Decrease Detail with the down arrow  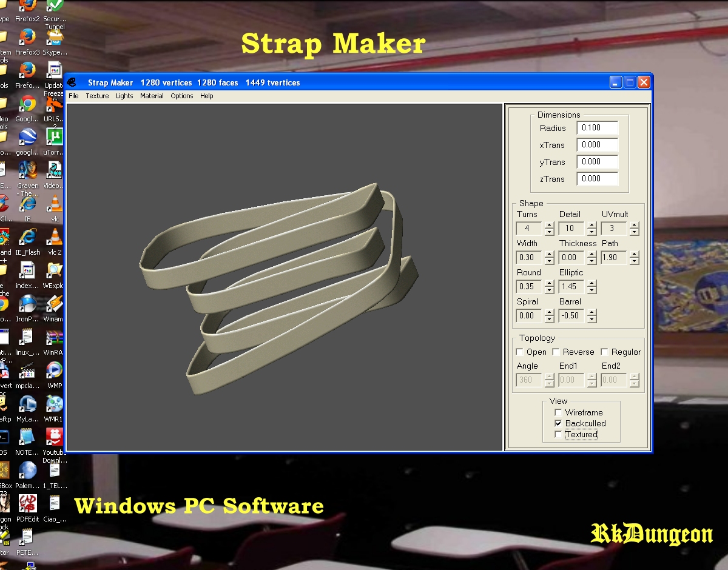pyautogui.click(x=592, y=232)
